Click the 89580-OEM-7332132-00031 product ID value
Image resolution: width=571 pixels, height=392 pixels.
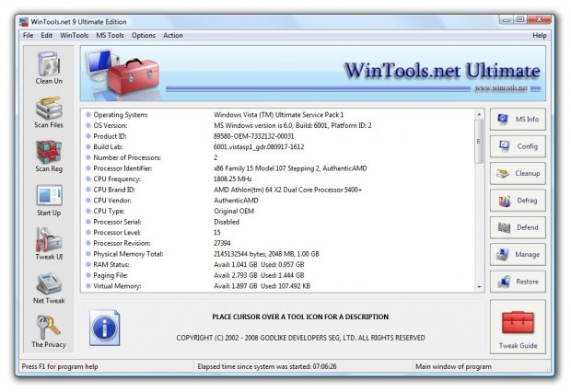coord(254,136)
